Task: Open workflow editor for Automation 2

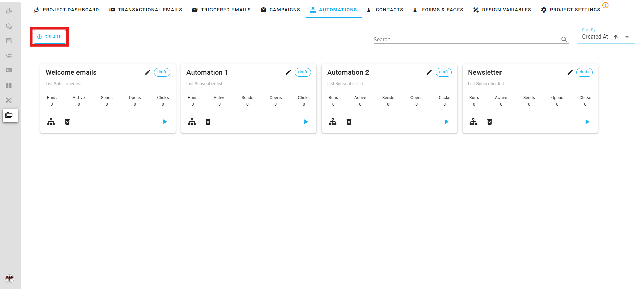Action: 333,122
